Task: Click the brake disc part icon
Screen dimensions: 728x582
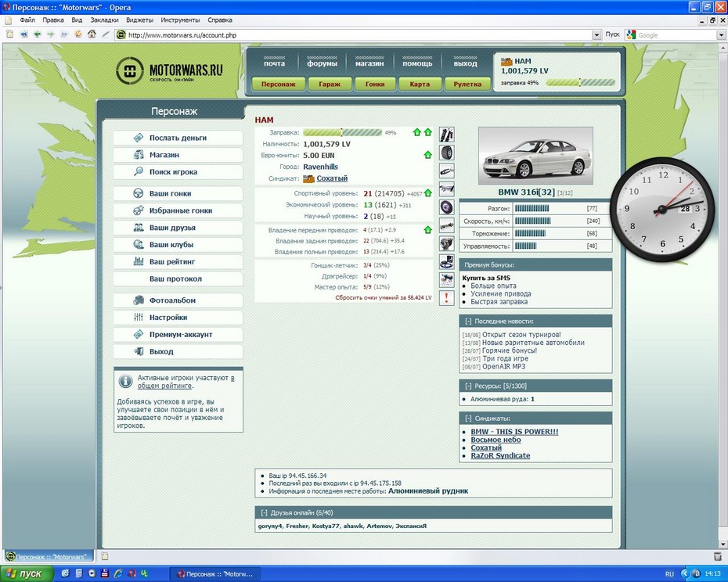Action: [x=447, y=207]
